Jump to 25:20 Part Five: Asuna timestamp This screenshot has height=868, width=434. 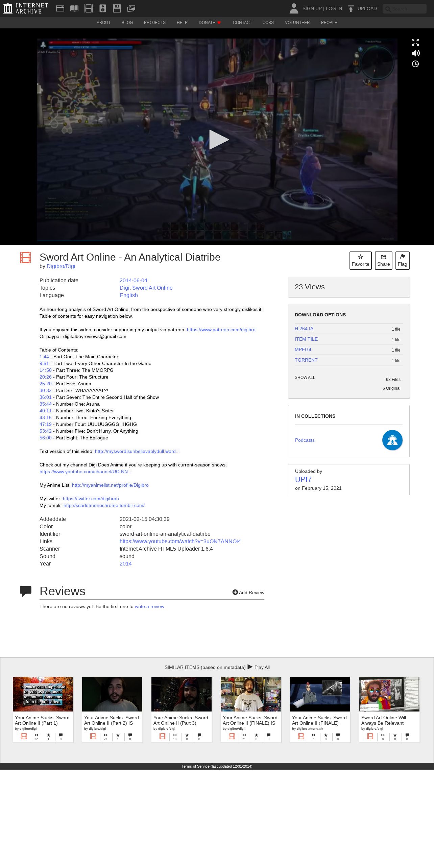point(46,384)
